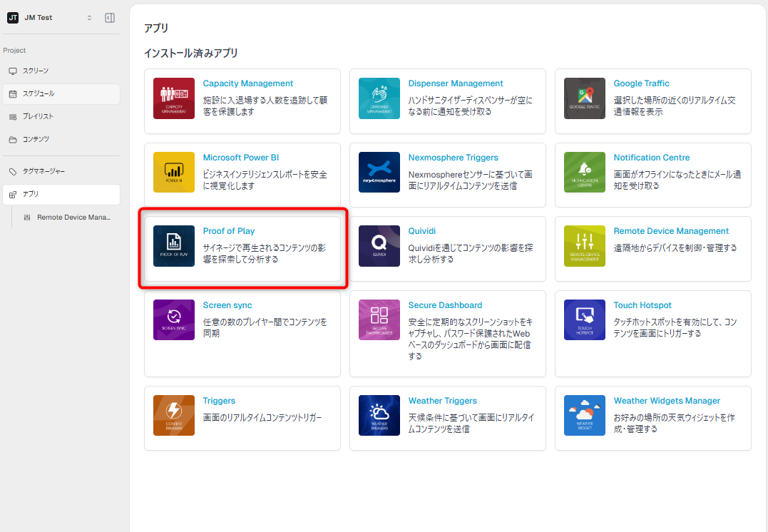Click the Google Traffic description text

[675, 106]
